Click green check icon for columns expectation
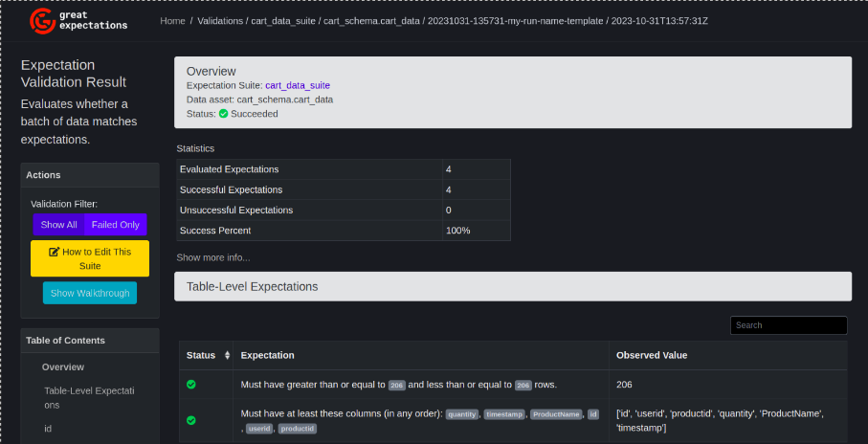This screenshot has width=868, height=444. pos(191,420)
